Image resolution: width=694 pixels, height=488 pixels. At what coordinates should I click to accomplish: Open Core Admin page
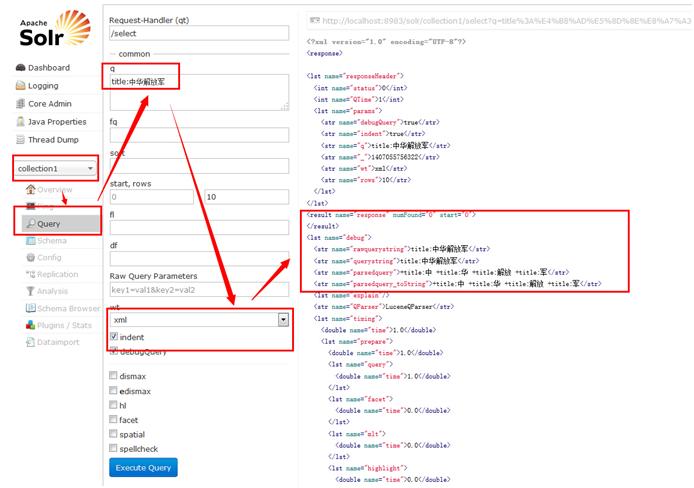(50, 104)
